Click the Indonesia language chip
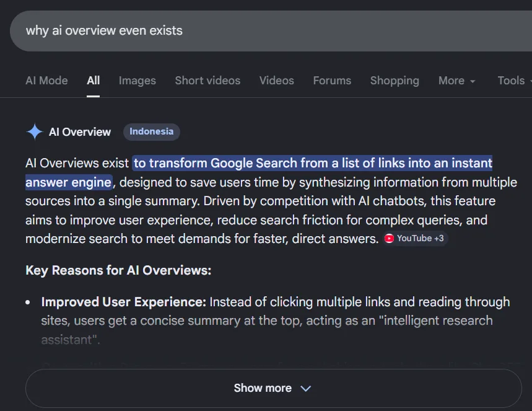The height and width of the screenshot is (411, 532). point(151,131)
